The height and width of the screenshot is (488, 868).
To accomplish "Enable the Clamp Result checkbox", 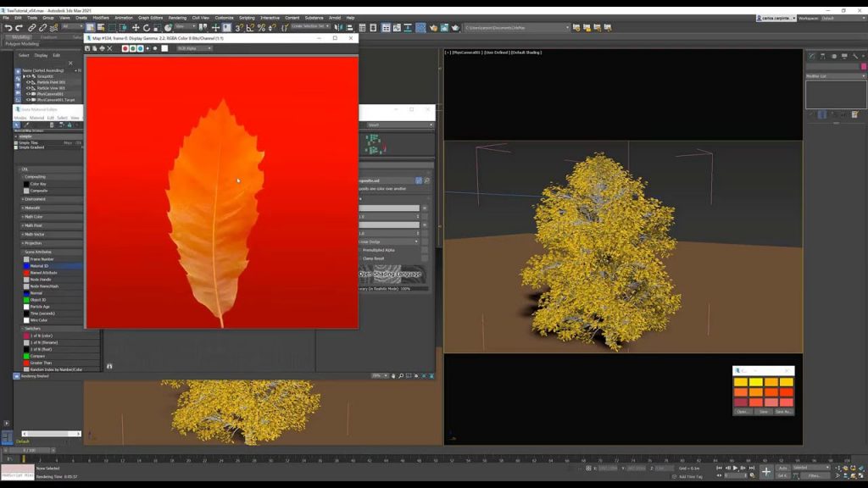I will pyautogui.click(x=361, y=259).
